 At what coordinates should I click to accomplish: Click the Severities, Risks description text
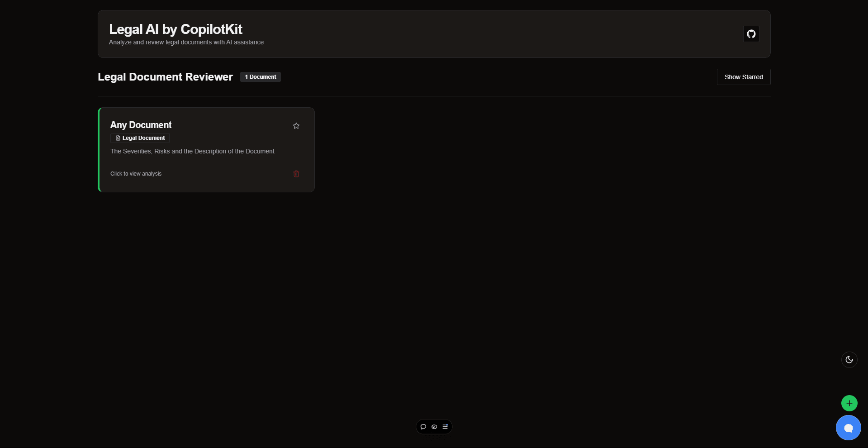192,151
